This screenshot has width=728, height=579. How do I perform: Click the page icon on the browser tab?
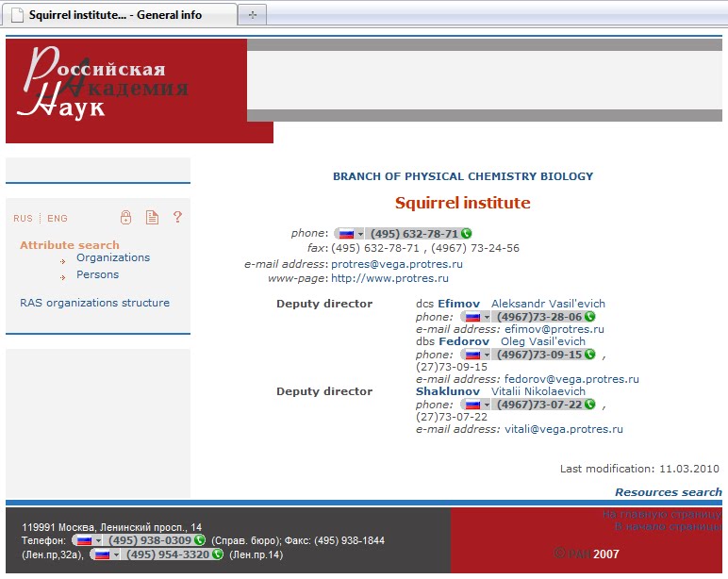click(x=17, y=15)
